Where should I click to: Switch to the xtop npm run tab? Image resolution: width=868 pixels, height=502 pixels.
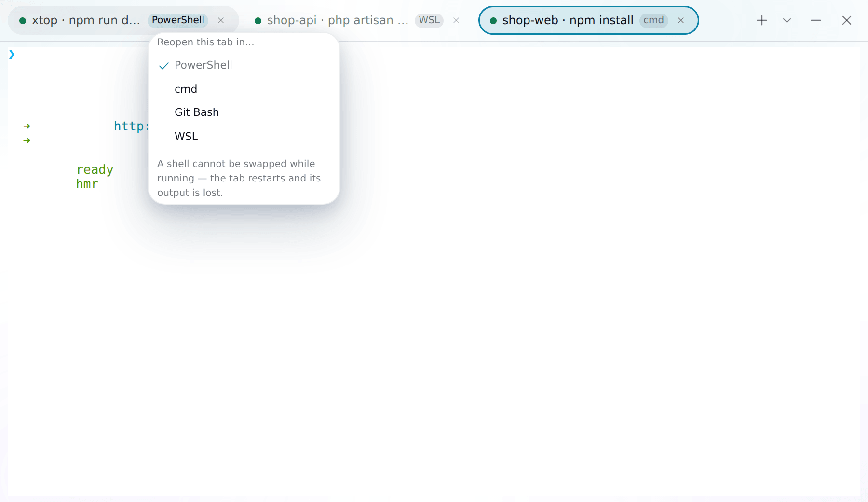pyautogui.click(x=86, y=20)
